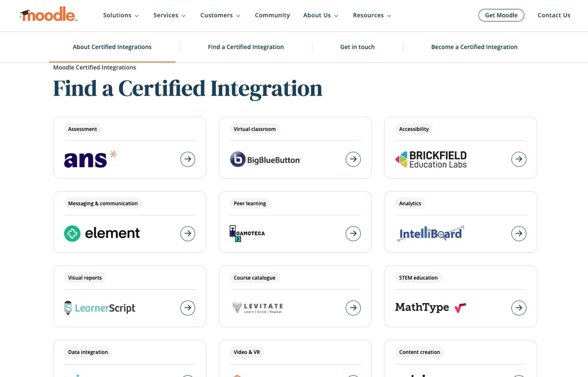The height and width of the screenshot is (377, 588).
Task: Click the Course catalogue category tag
Action: click(x=255, y=278)
